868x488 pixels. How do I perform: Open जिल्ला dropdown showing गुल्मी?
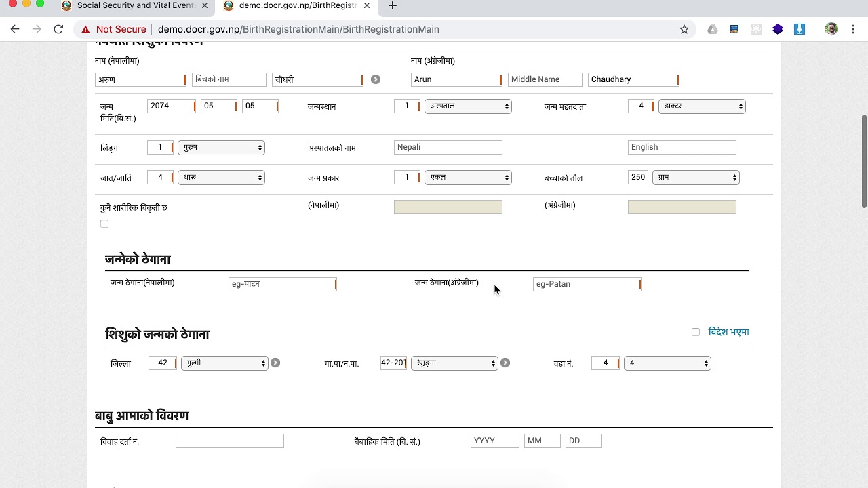[224, 363]
